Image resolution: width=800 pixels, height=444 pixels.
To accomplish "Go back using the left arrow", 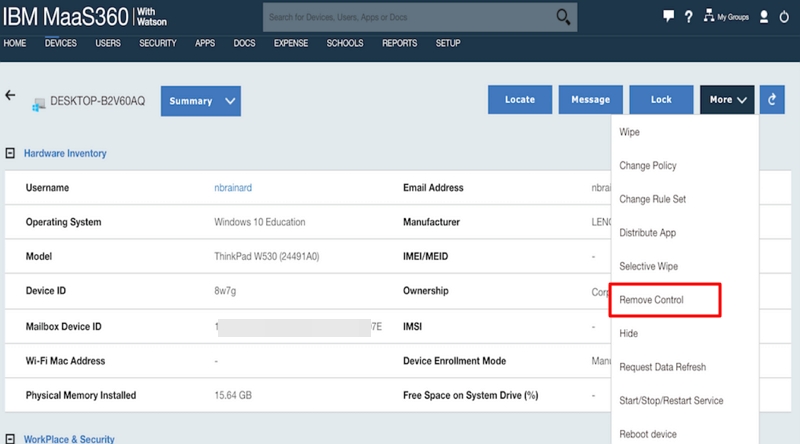I will (10, 95).
